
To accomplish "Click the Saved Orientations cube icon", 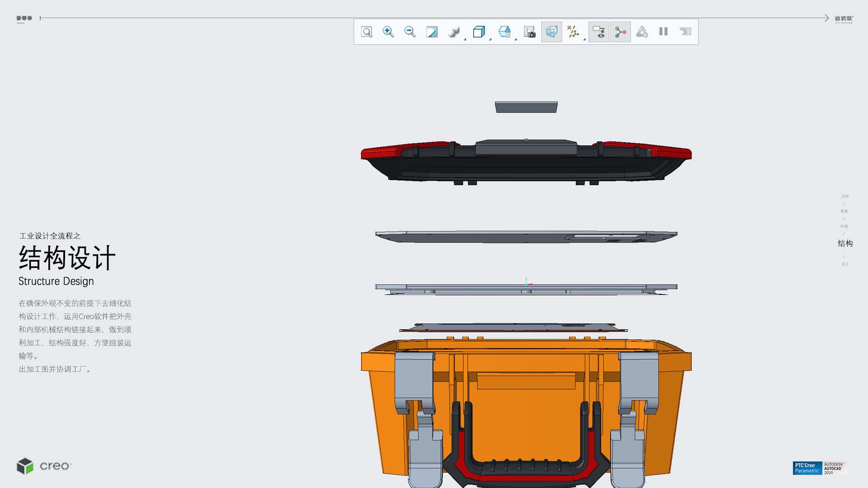I will click(479, 32).
